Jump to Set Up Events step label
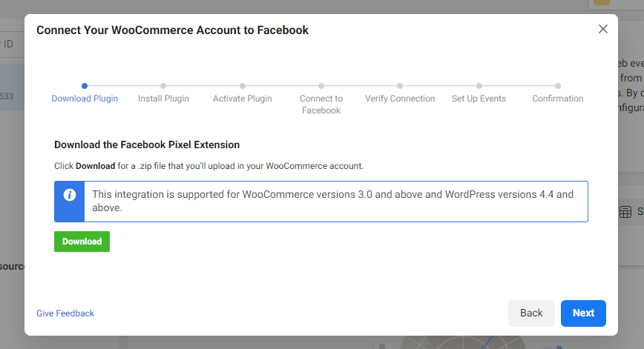644x349 pixels. pos(479,99)
